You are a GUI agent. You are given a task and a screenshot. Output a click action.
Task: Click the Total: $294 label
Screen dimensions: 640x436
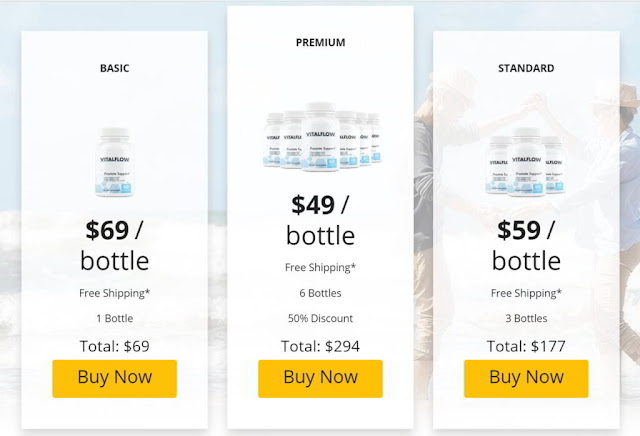click(x=320, y=346)
